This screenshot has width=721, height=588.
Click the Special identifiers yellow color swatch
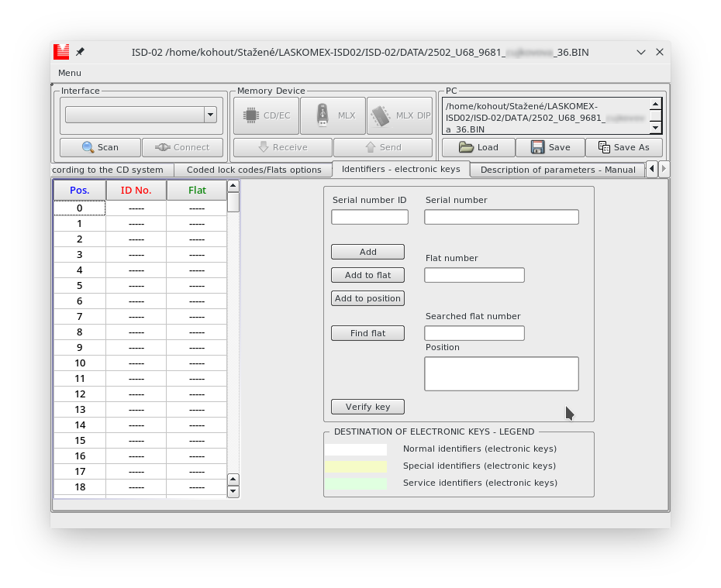point(356,466)
